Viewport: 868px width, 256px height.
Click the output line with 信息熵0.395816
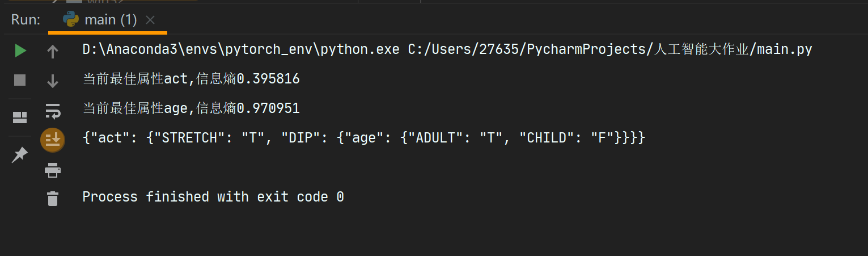click(x=191, y=79)
